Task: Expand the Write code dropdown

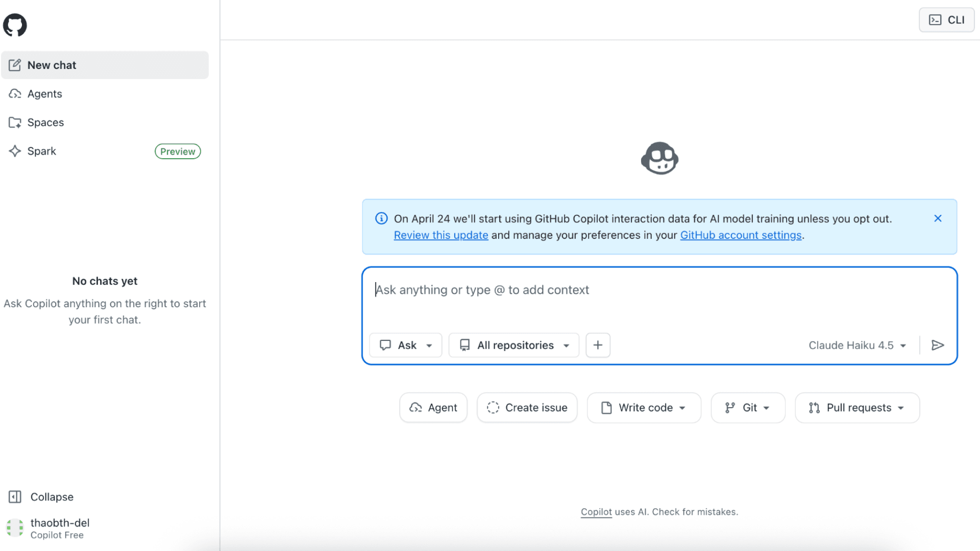Action: pyautogui.click(x=644, y=408)
